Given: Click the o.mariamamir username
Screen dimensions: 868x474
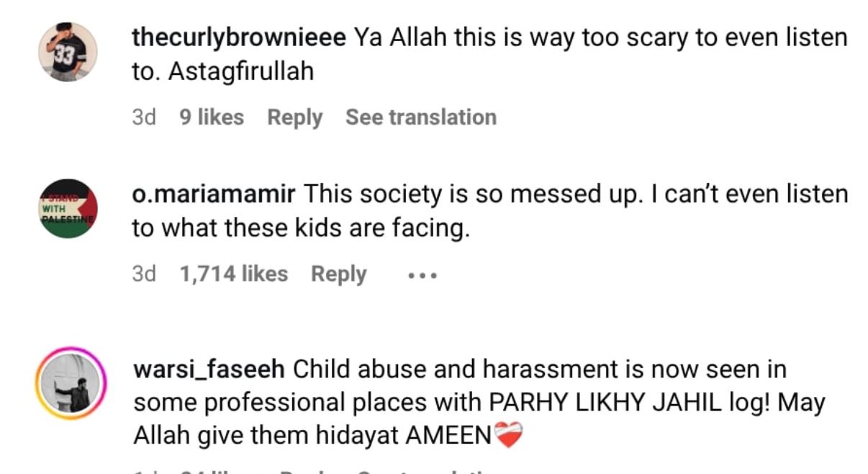Looking at the screenshot, I should click(214, 194).
